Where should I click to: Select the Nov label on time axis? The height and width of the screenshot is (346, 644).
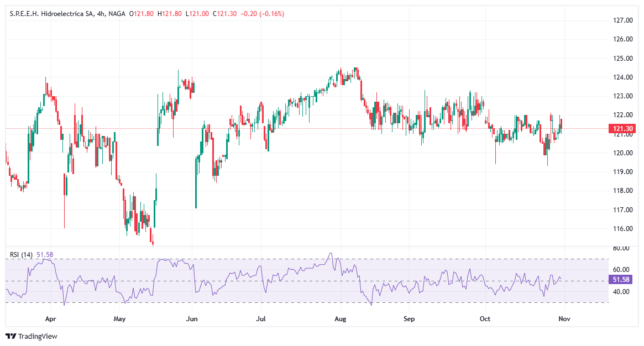pos(564,319)
